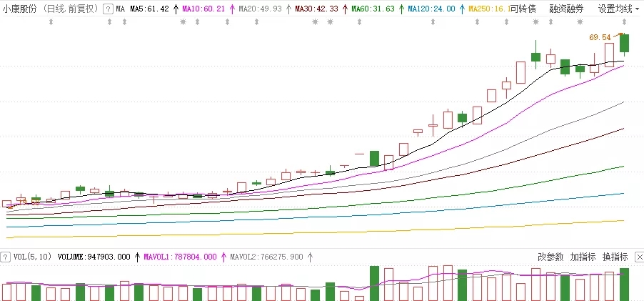644x301 pixels.
Task: Click the gray arrow after MA20:49.93
Action: point(288,9)
